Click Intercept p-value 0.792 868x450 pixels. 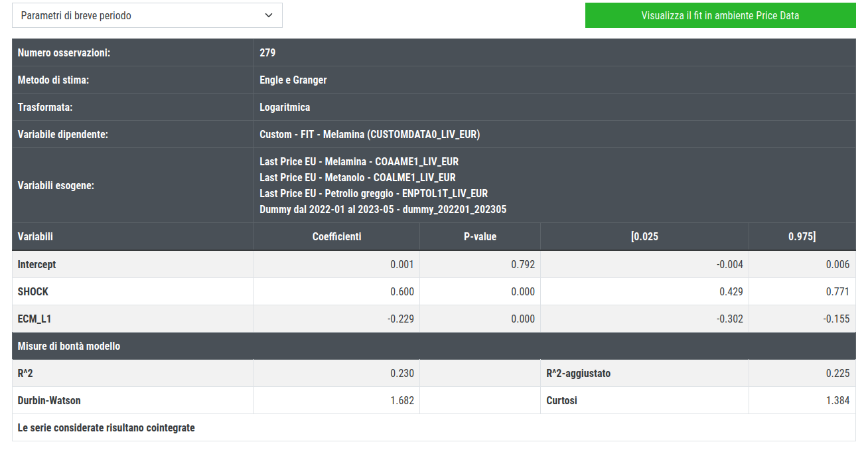(x=523, y=264)
